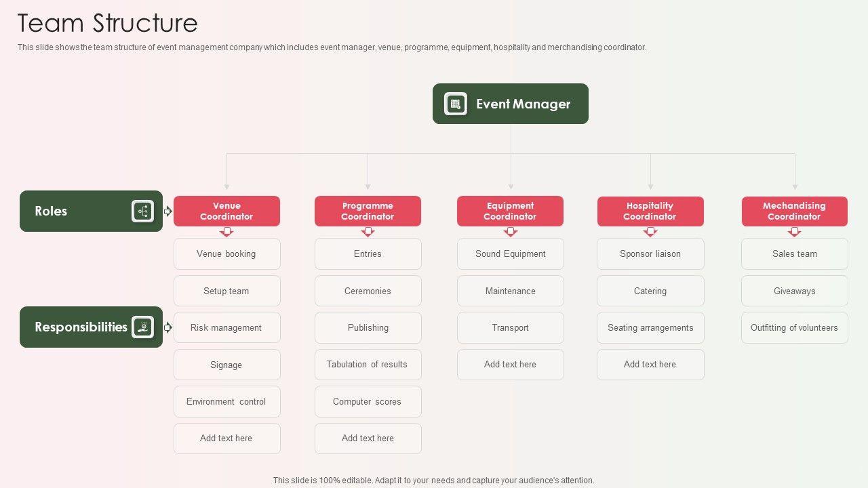Click the down arrow under Equipment Coordinator

coord(510,232)
